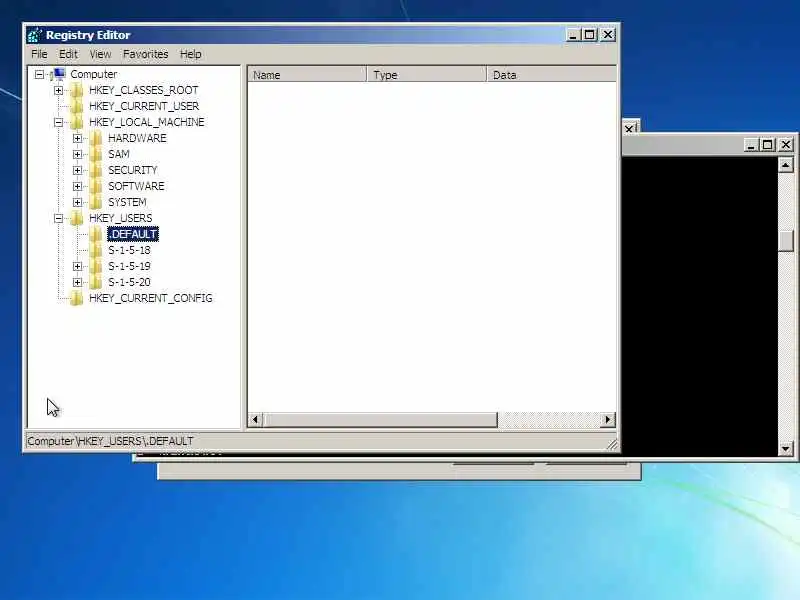Expand the SECURITY key
Viewport: 800px width, 600px height.
point(77,170)
